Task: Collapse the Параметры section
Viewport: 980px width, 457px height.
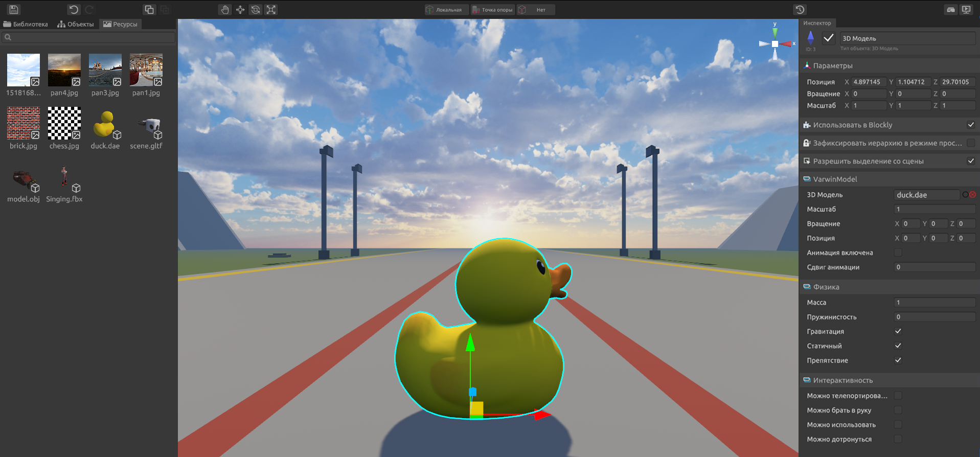Action: coord(832,65)
